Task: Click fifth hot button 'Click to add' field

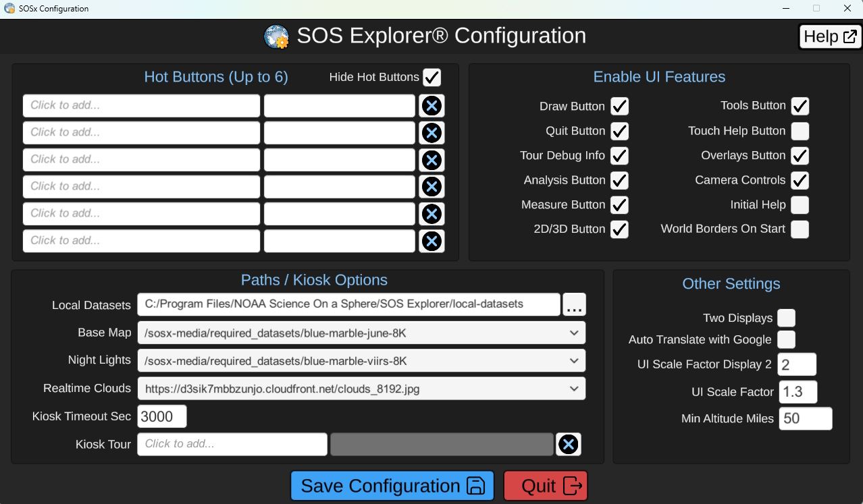Action: point(141,214)
